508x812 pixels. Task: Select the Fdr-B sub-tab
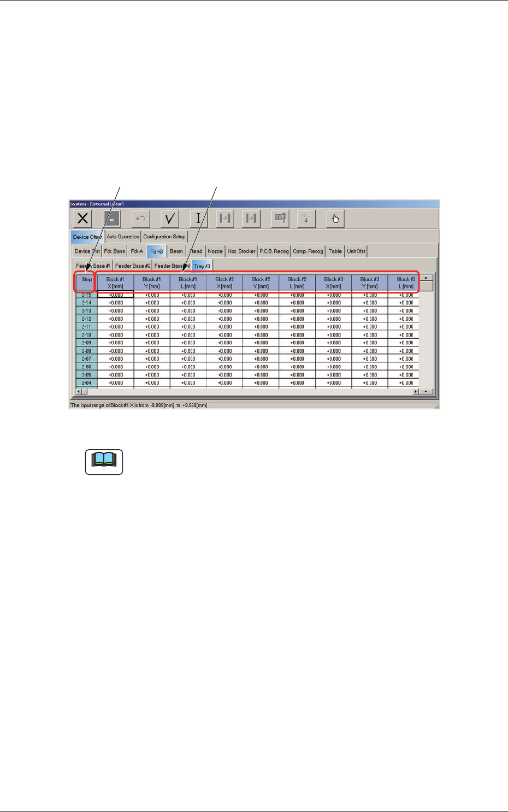click(x=157, y=251)
